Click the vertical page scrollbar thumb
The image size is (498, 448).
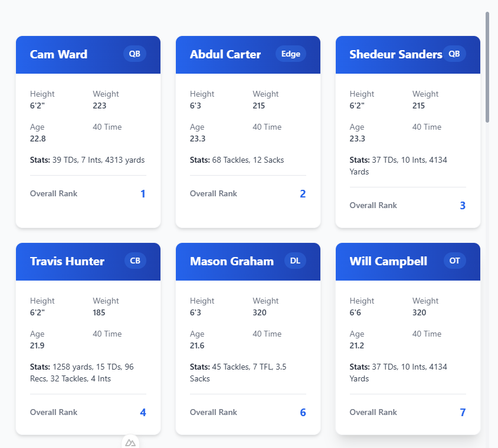487,67
